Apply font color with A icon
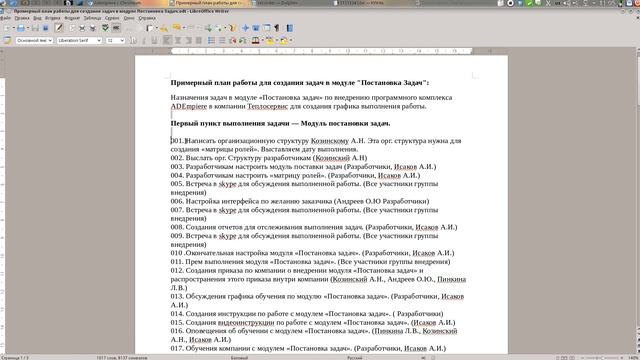Viewport: 640px width, 360px height. coord(256,40)
